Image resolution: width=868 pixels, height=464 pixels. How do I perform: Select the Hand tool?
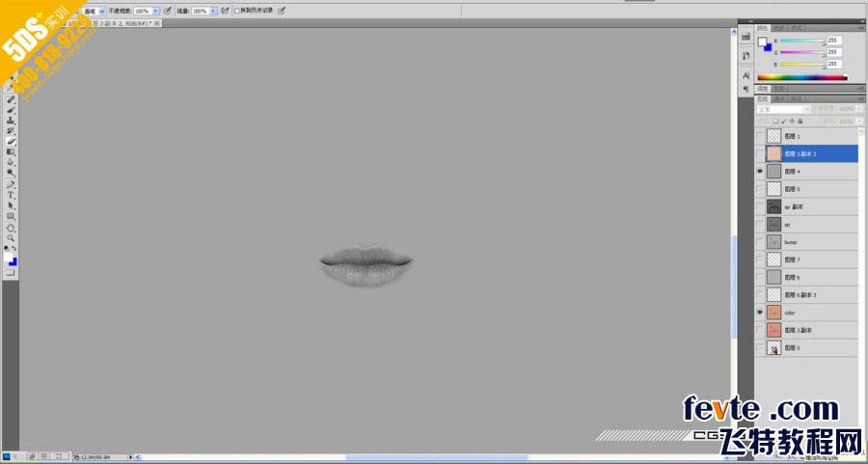pyautogui.click(x=11, y=228)
